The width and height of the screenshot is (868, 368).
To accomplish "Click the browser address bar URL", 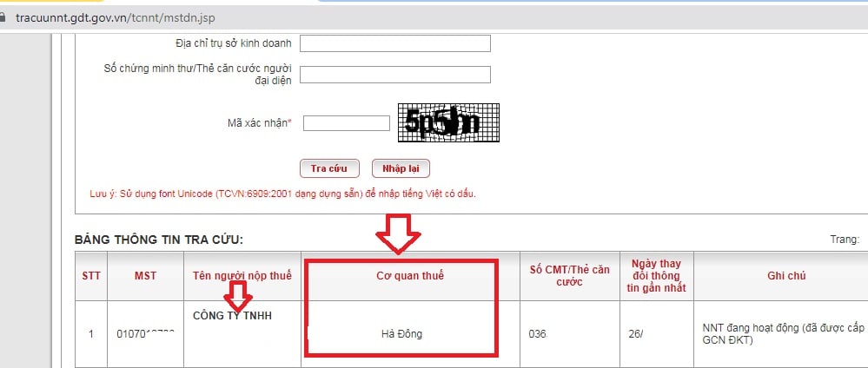I will (x=116, y=17).
